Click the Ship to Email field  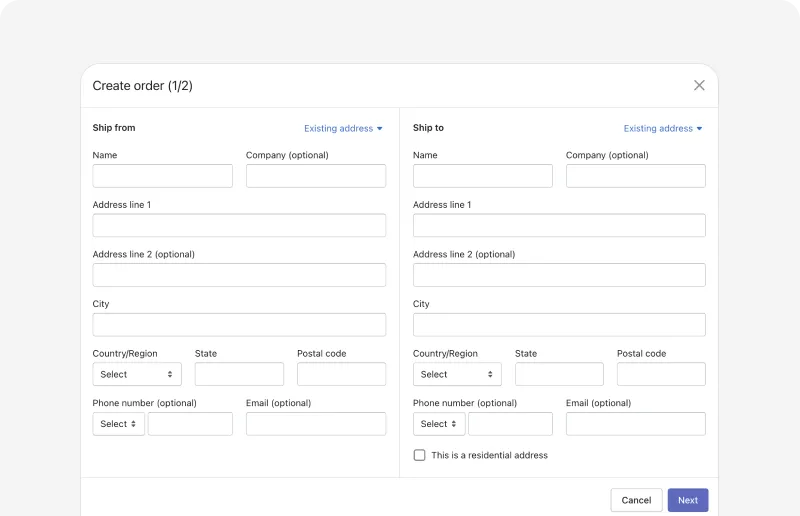pos(636,424)
